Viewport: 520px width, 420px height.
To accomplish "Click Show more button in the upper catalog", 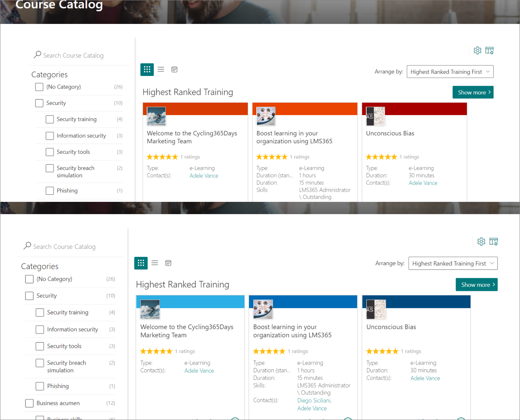I will (x=473, y=92).
